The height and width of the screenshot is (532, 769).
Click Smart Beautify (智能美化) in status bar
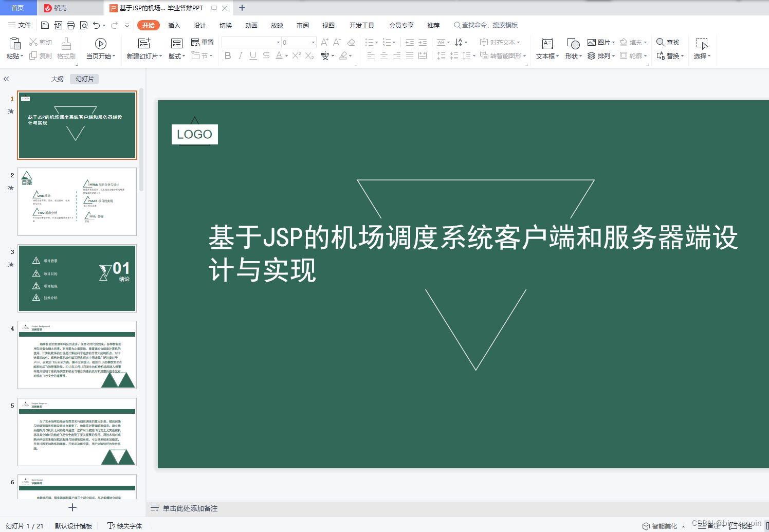(660, 526)
